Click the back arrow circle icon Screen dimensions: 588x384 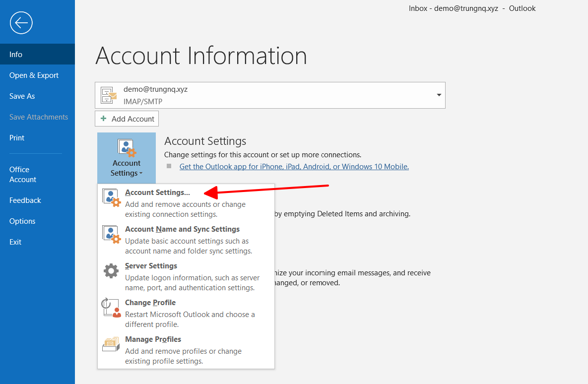click(21, 23)
